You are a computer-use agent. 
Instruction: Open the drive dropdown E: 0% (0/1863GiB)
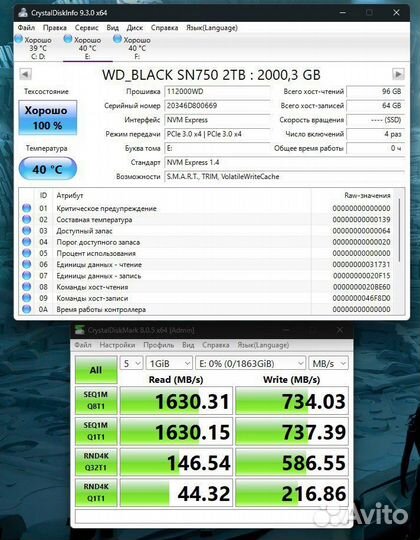[251, 363]
